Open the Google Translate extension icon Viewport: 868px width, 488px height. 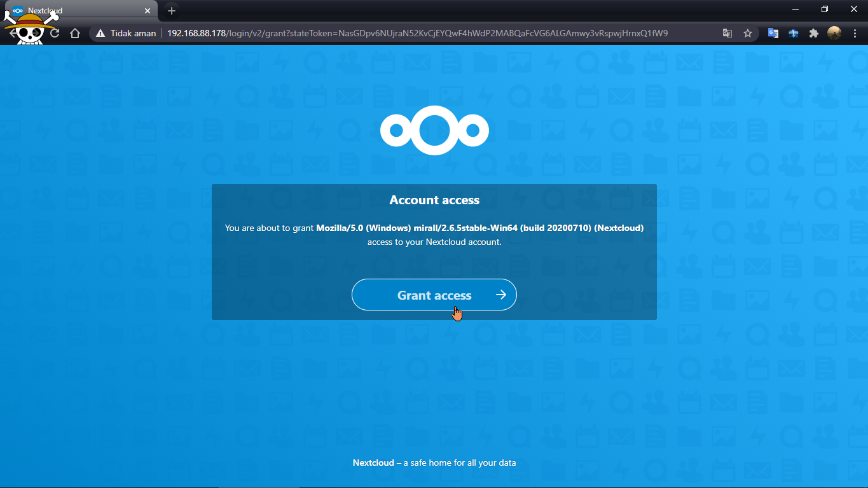pyautogui.click(x=773, y=33)
